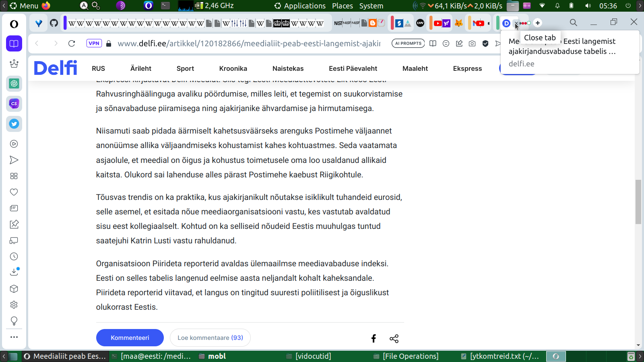Open the Naistekas section
The image size is (644, 362).
(288, 68)
